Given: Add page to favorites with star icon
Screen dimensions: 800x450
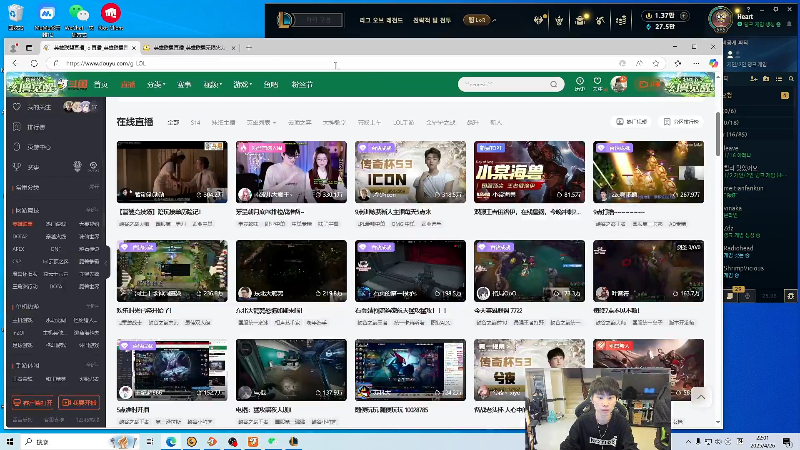Looking at the screenshot, I should pos(656,63).
